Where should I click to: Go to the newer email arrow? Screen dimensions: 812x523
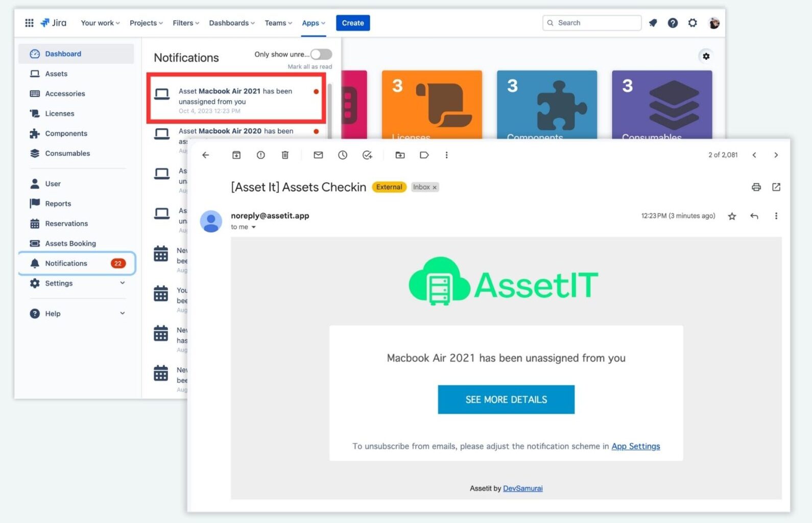tap(754, 155)
